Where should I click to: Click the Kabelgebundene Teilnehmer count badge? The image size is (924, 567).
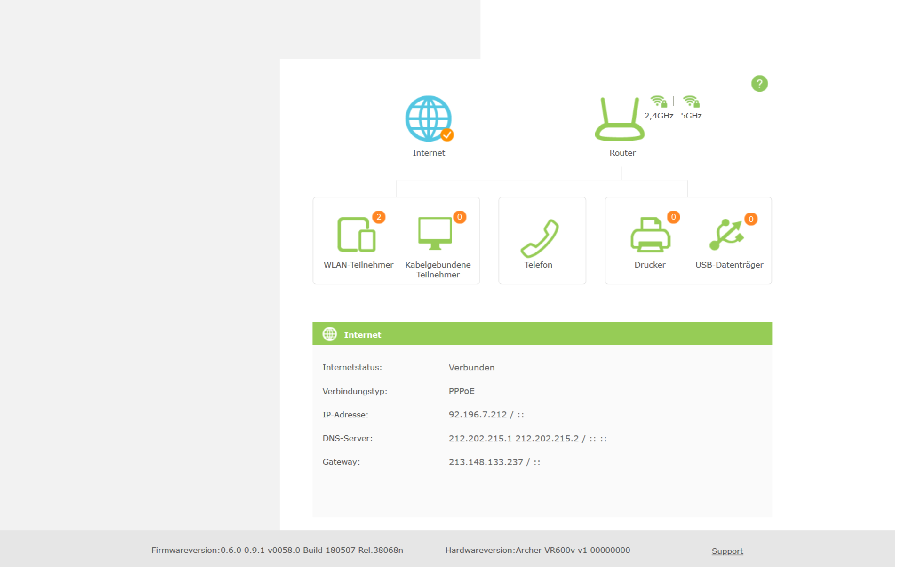pos(459,217)
